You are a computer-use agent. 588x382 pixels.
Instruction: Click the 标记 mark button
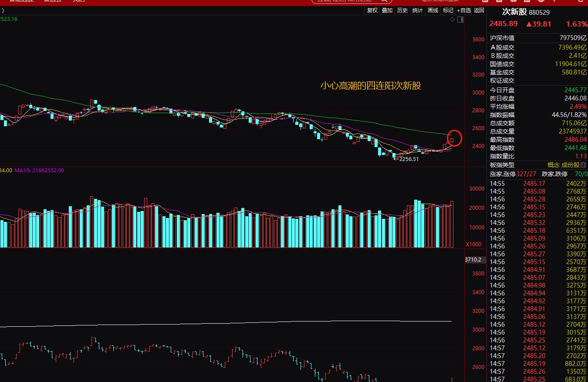point(448,10)
